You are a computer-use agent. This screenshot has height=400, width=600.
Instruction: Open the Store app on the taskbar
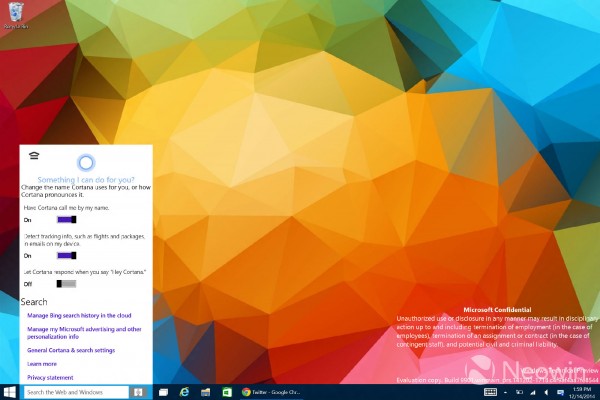pos(227,392)
